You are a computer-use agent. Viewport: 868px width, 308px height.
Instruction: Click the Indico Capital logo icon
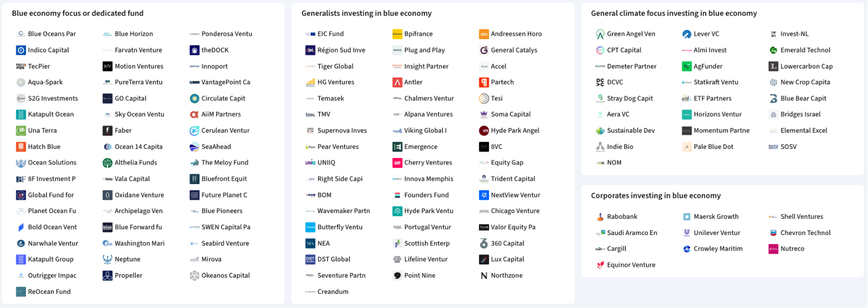(21, 50)
